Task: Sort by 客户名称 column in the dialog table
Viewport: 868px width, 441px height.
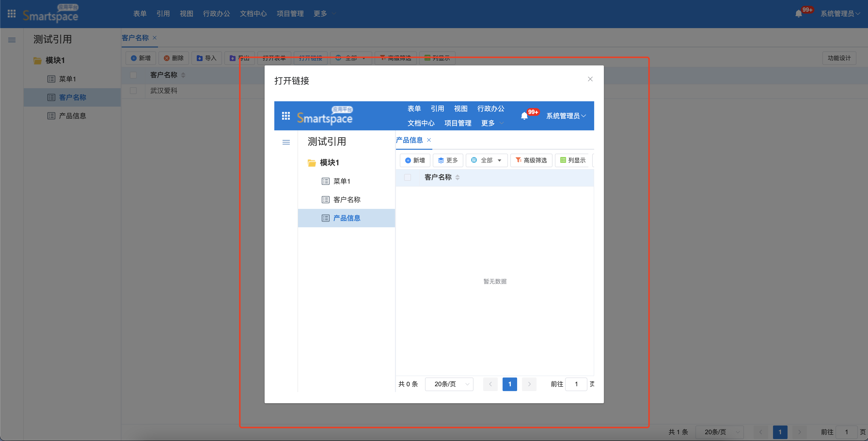Action: coord(457,177)
